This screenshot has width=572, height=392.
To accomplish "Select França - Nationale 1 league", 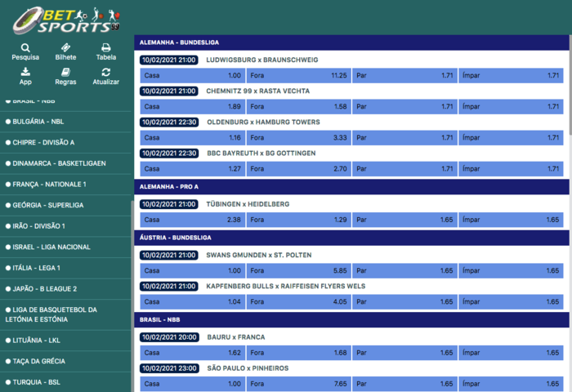I will click(49, 184).
